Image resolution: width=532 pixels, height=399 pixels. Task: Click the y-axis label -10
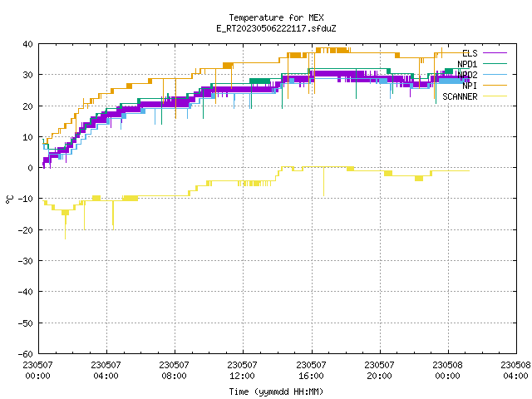pos(26,199)
